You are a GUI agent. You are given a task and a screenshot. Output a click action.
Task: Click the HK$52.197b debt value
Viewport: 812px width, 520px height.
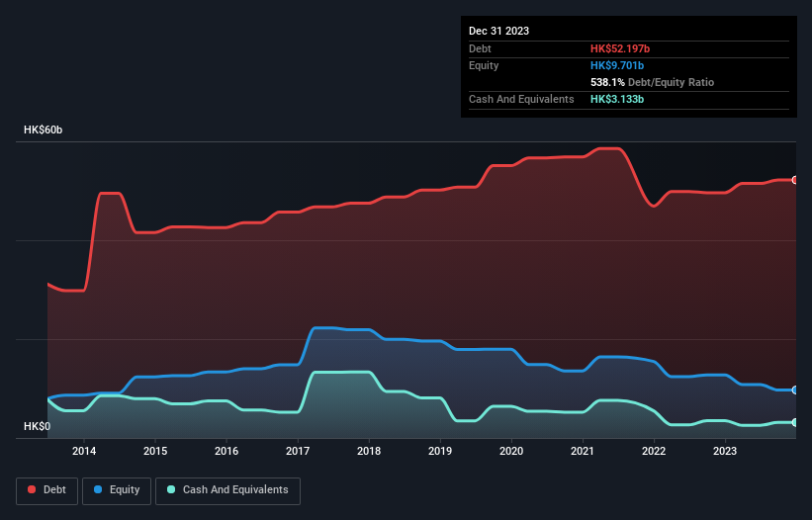[x=620, y=48]
